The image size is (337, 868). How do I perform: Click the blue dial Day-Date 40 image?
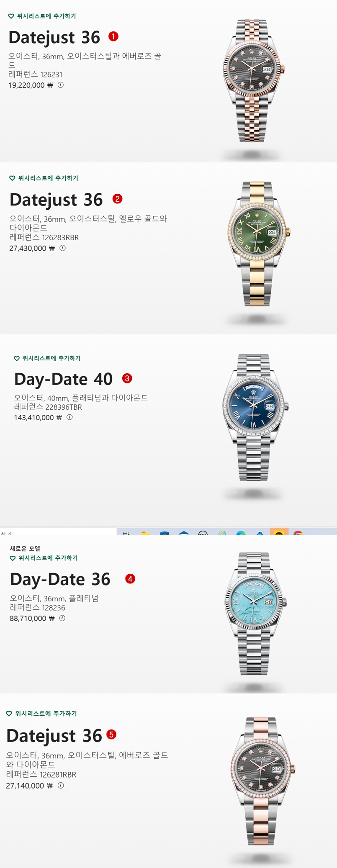click(255, 417)
